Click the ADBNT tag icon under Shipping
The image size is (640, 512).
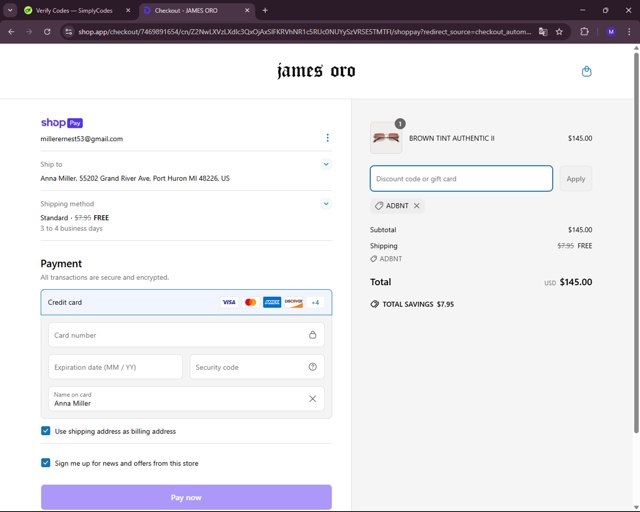[373, 259]
